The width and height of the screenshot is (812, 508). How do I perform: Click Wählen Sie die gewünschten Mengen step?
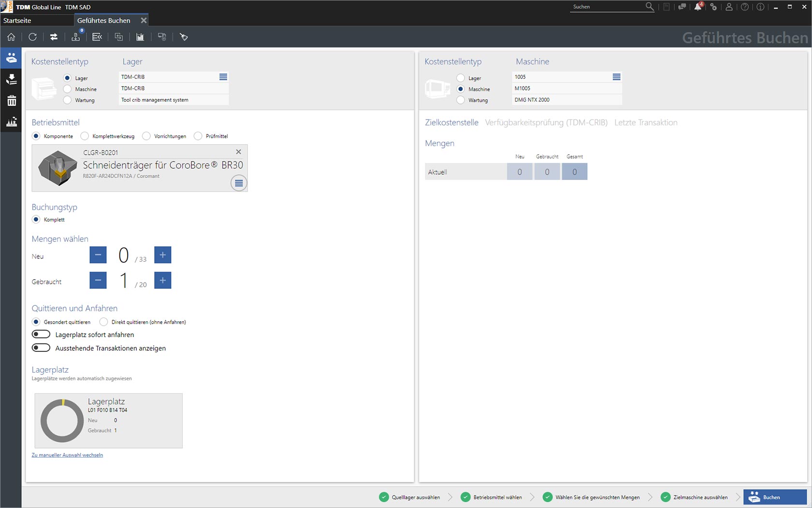pyautogui.click(x=591, y=497)
